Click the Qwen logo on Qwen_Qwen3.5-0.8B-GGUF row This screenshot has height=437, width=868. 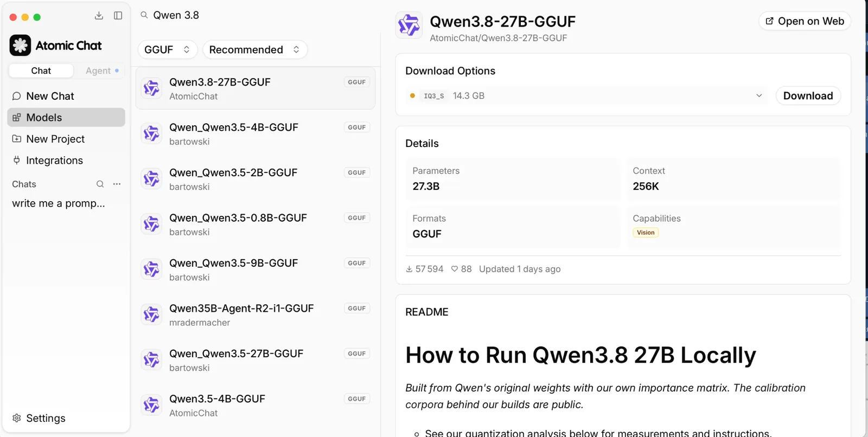pyautogui.click(x=151, y=224)
